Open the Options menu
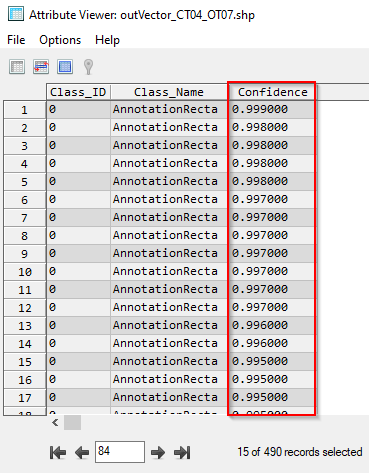This screenshot has height=473, width=369. pyautogui.click(x=60, y=40)
